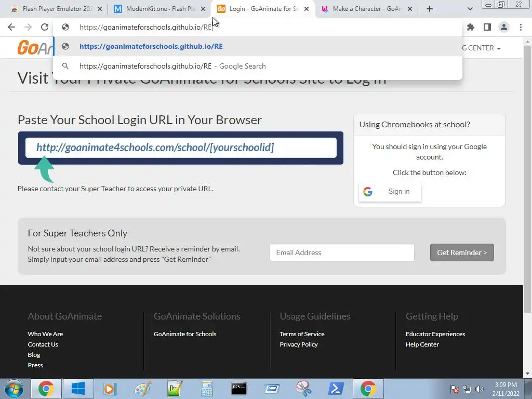Open the Snipping Tool taskbar icon
532x399 pixels.
[303, 389]
